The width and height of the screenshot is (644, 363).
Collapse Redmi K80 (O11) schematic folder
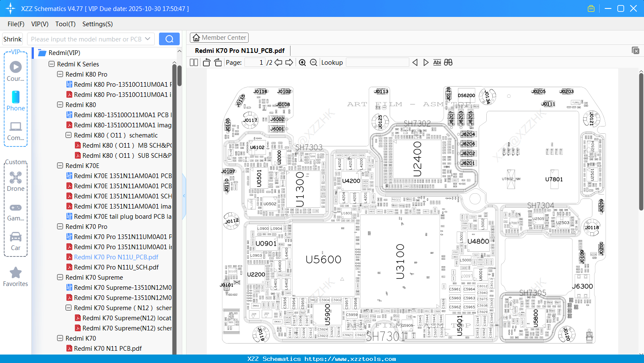(69, 135)
